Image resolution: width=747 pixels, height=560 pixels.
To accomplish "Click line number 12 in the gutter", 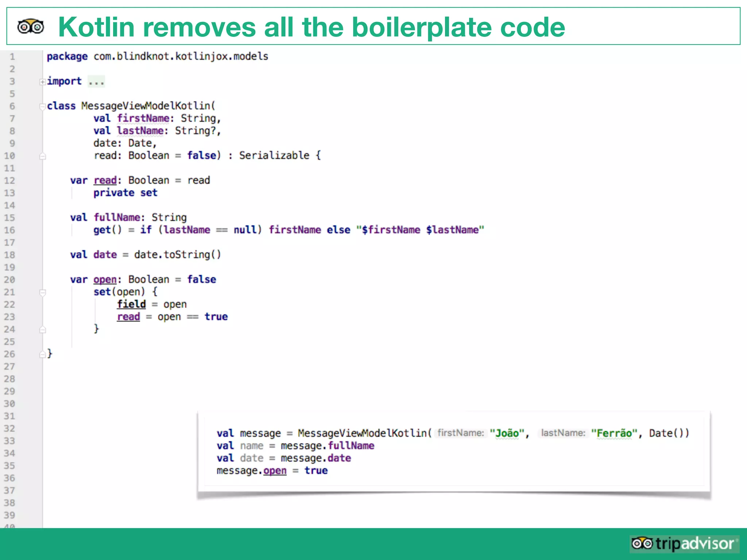I will point(9,180).
